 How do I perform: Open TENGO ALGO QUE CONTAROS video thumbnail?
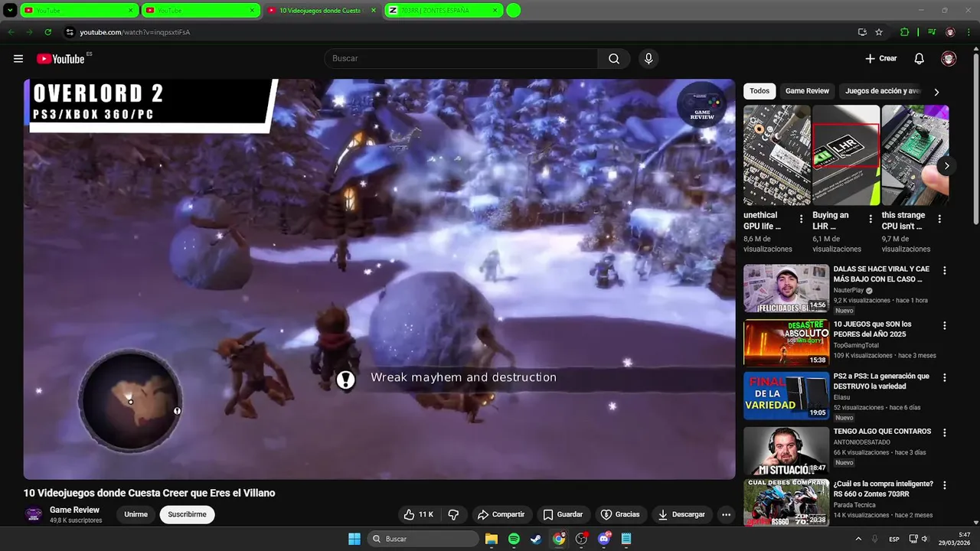click(x=786, y=451)
